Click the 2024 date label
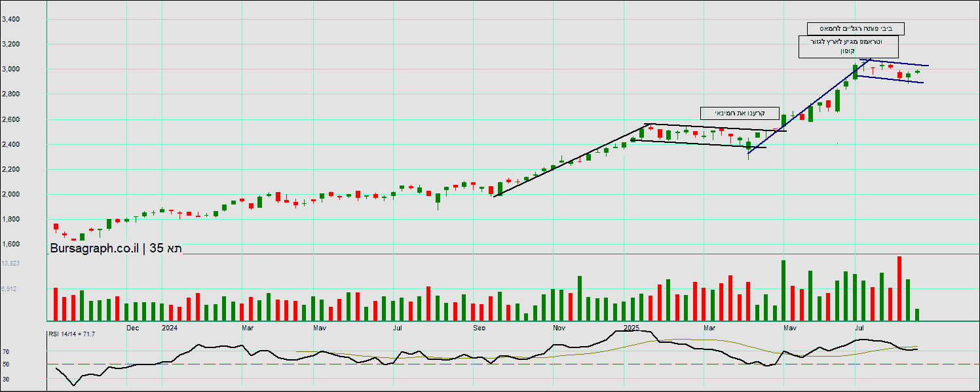Viewport: 980px width, 392px height. 169,327
